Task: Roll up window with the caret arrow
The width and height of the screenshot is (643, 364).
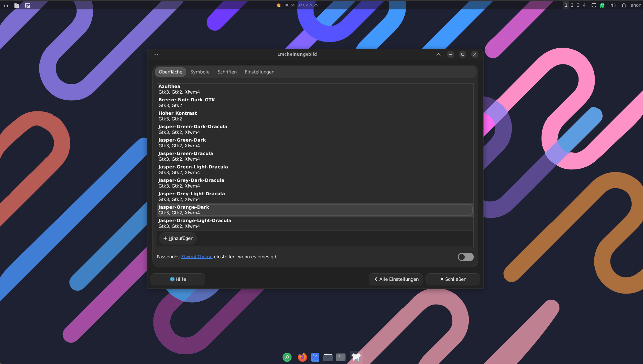Action: point(439,54)
